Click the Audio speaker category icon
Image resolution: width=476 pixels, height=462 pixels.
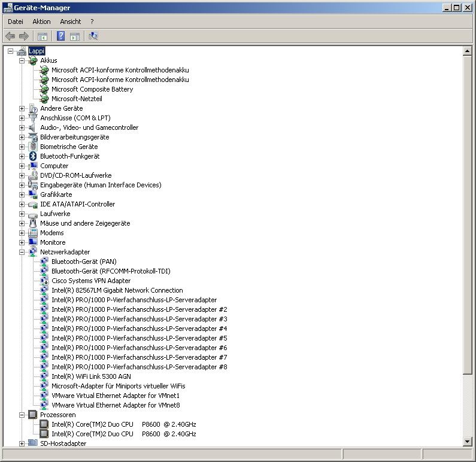pos(33,127)
